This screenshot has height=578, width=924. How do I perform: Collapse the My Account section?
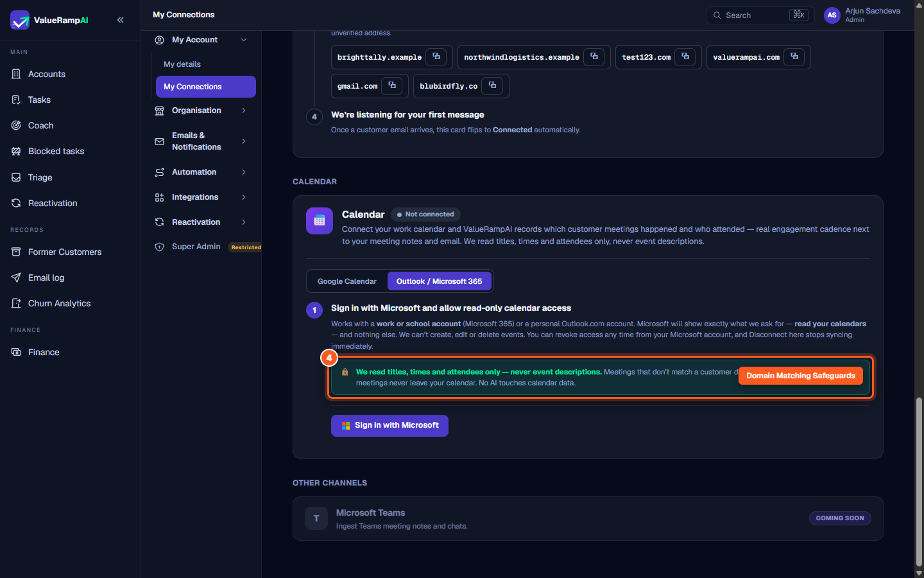[244, 40]
